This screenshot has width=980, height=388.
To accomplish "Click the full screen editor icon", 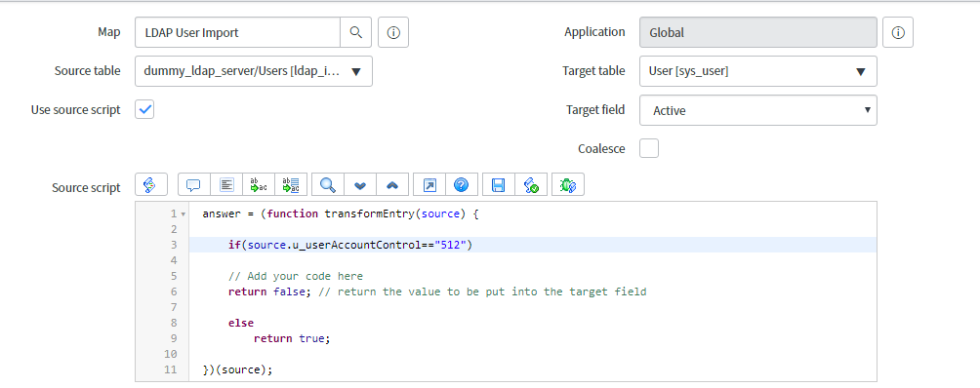I will 429,184.
